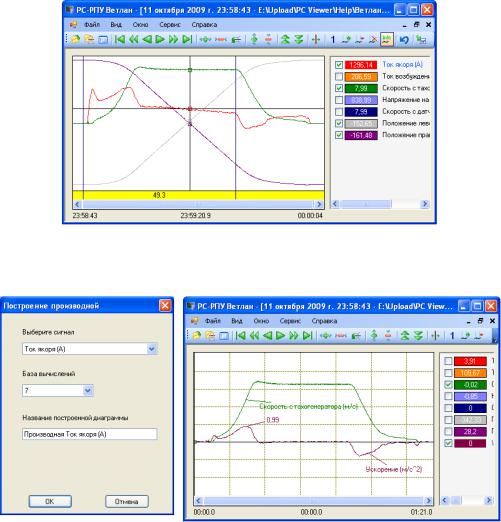Click the red-cross delete marker icon in top window

(373, 39)
